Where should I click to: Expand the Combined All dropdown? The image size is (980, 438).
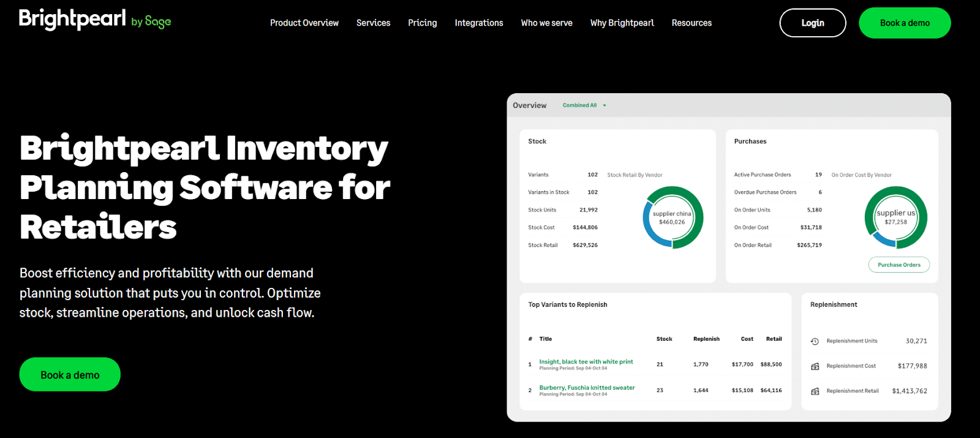(584, 105)
